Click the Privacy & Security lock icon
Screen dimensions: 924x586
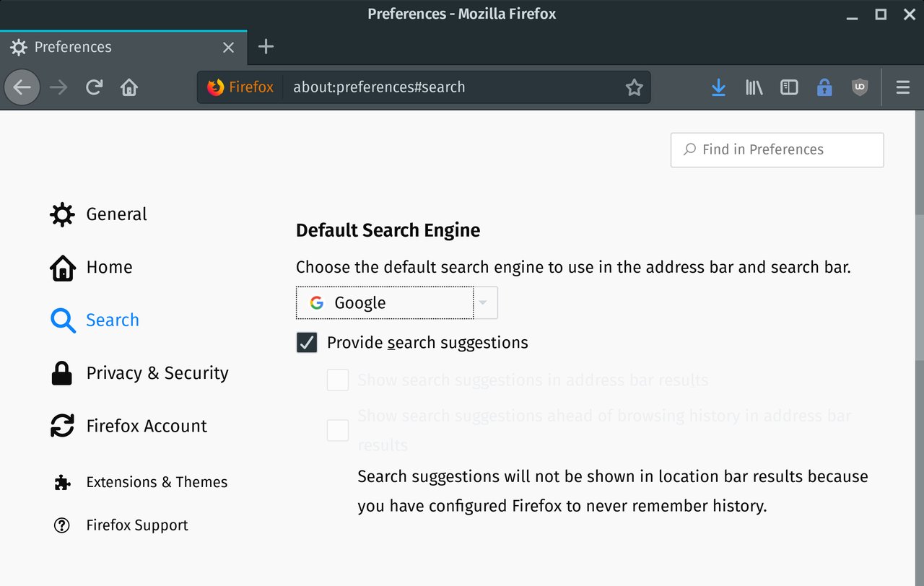pyautogui.click(x=62, y=373)
